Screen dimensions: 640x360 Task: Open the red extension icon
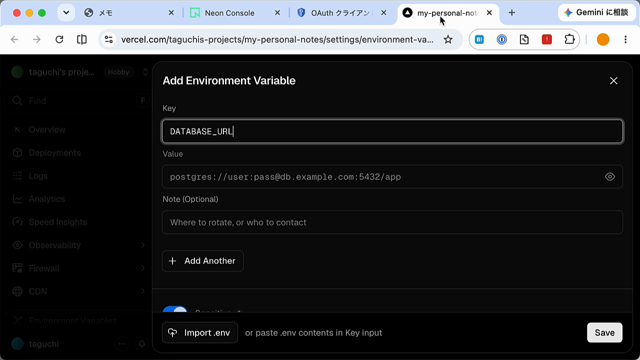(547, 40)
